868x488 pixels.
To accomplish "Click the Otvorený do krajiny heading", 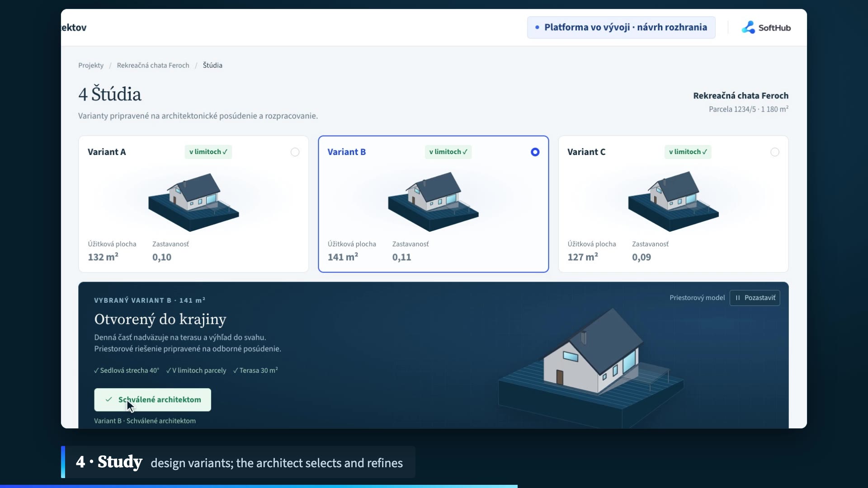I will (x=160, y=319).
